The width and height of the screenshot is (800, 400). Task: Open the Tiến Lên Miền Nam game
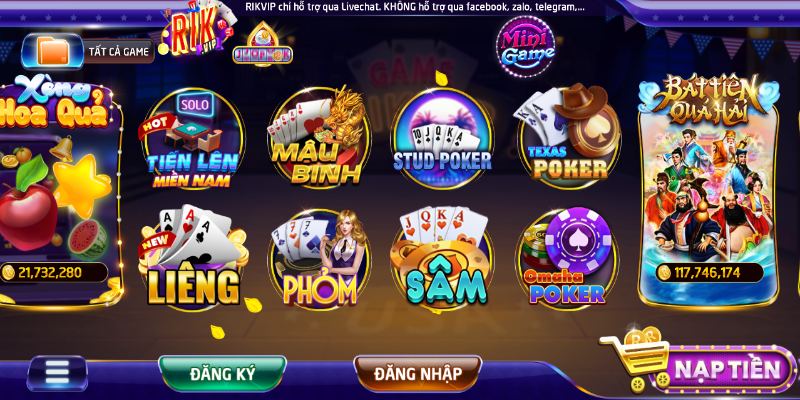[x=192, y=138]
